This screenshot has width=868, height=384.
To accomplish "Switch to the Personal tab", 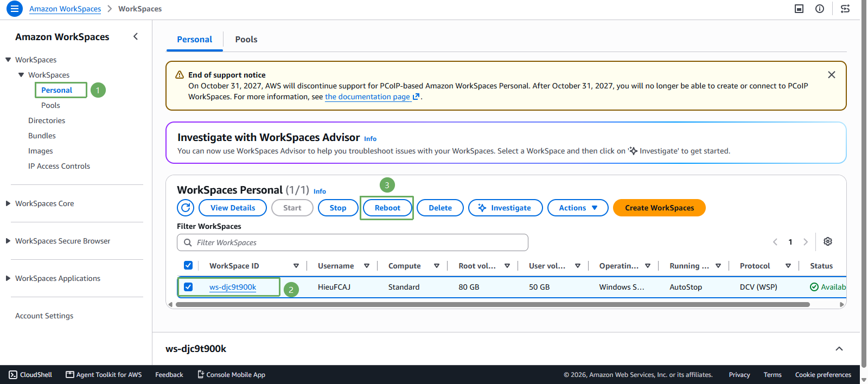I will pos(194,39).
